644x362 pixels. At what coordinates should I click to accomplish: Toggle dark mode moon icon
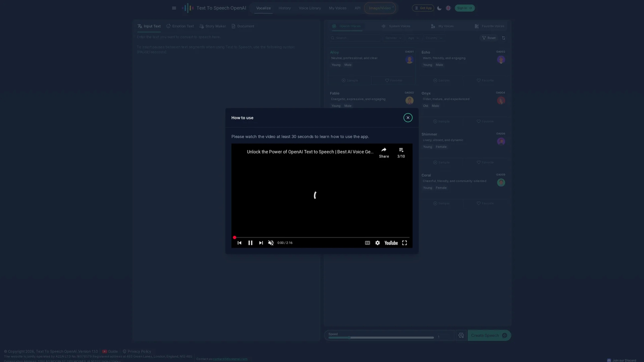(439, 8)
